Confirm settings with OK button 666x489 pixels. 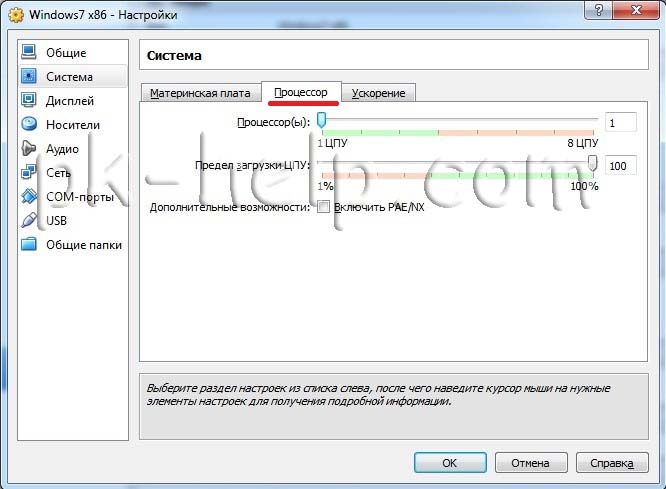[450, 463]
